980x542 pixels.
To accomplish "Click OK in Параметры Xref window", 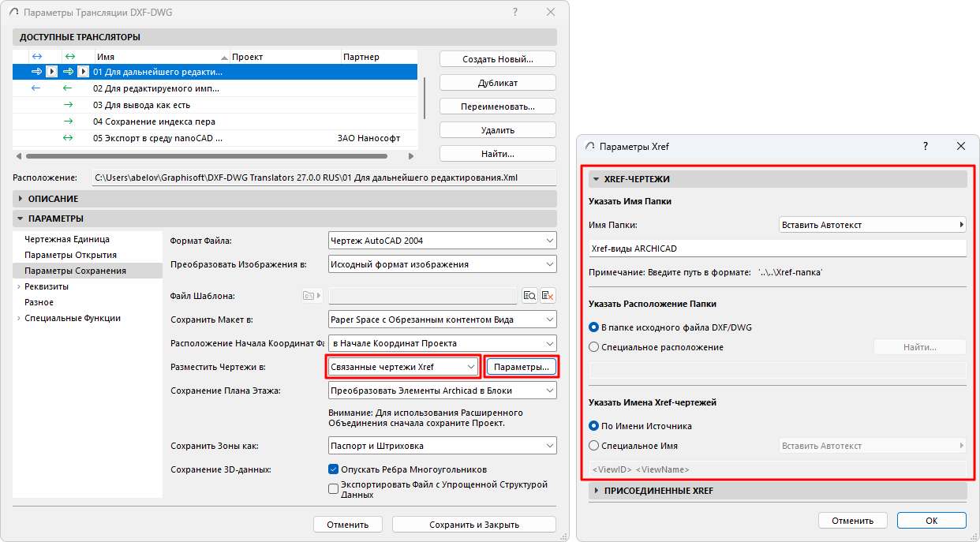I will 932,521.
